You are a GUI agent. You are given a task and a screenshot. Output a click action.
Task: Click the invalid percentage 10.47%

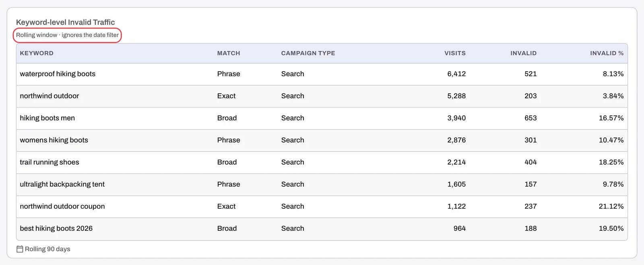tap(611, 140)
